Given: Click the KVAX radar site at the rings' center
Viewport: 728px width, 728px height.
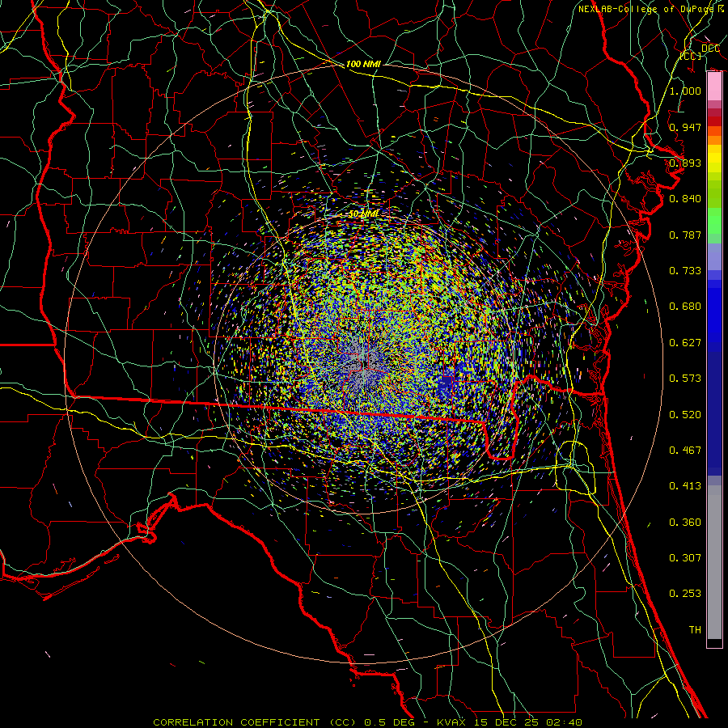Looking at the screenshot, I should point(363,366).
